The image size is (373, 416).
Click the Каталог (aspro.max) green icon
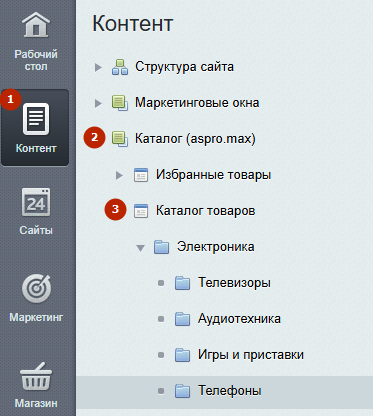[x=120, y=139]
